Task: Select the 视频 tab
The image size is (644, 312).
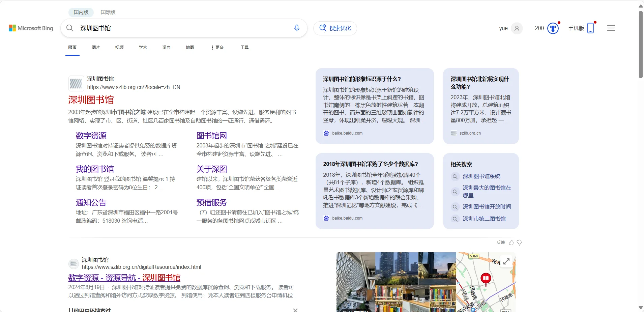Action: tap(119, 48)
